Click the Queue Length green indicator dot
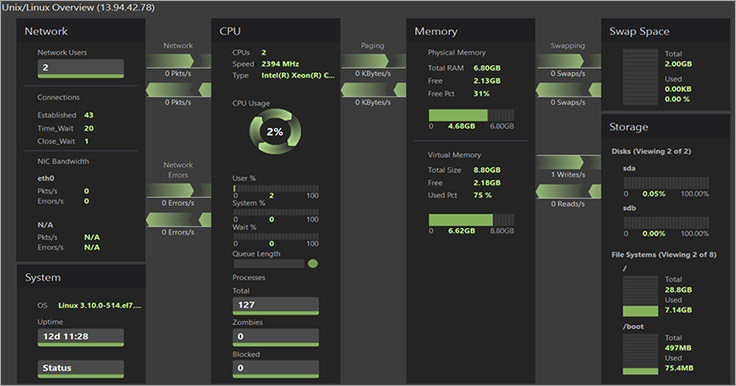Viewport: 736px width, 386px height. [313, 264]
